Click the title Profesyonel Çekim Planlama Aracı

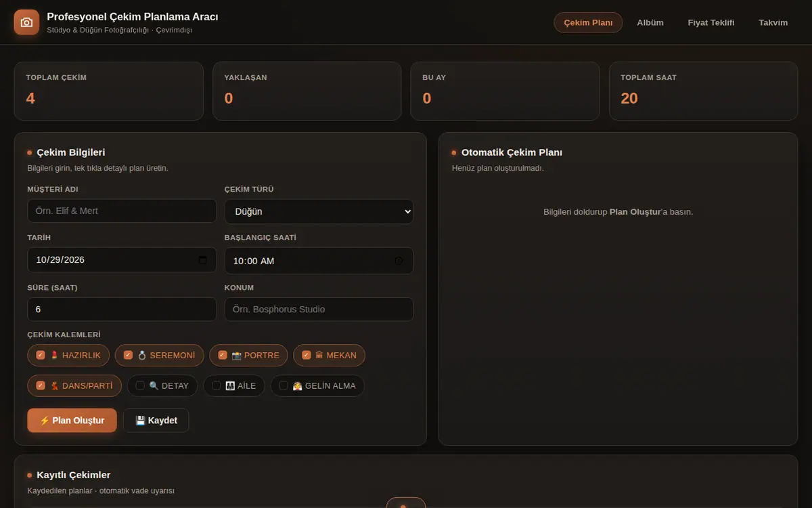(133, 16)
